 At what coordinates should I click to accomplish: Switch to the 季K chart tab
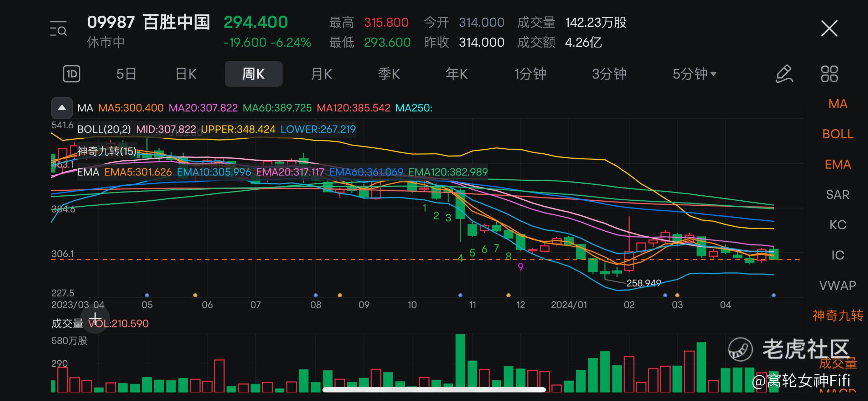point(389,74)
